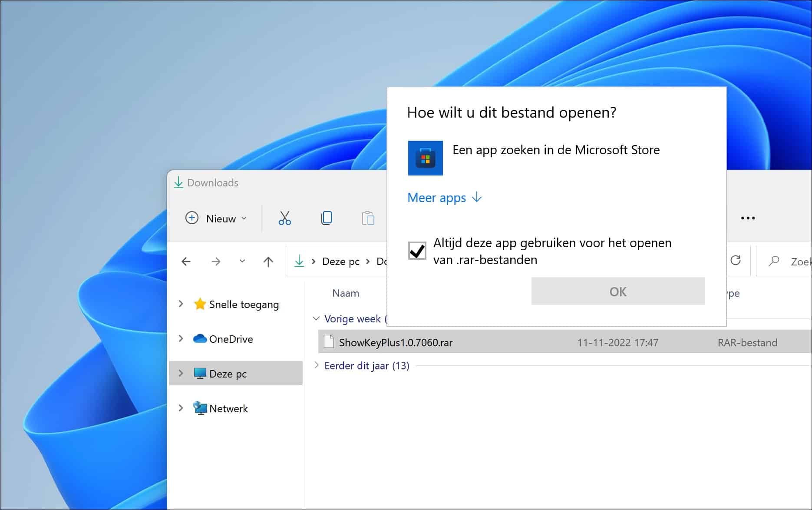Collapse the 'Vorige week' group
This screenshot has width=812, height=510.
click(315, 318)
